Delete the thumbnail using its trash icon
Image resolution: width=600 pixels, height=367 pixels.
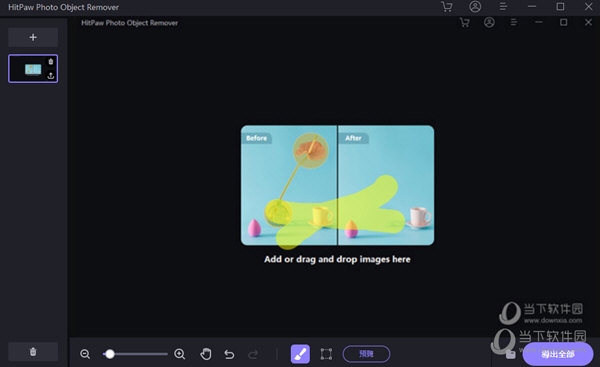pyautogui.click(x=51, y=62)
